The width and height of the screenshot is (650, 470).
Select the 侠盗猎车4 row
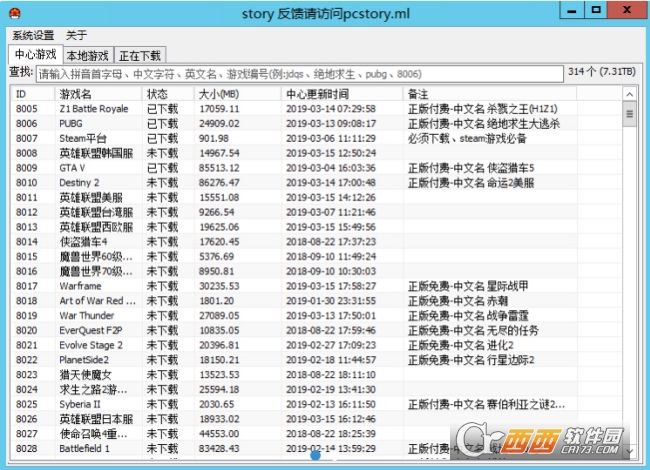316,242
